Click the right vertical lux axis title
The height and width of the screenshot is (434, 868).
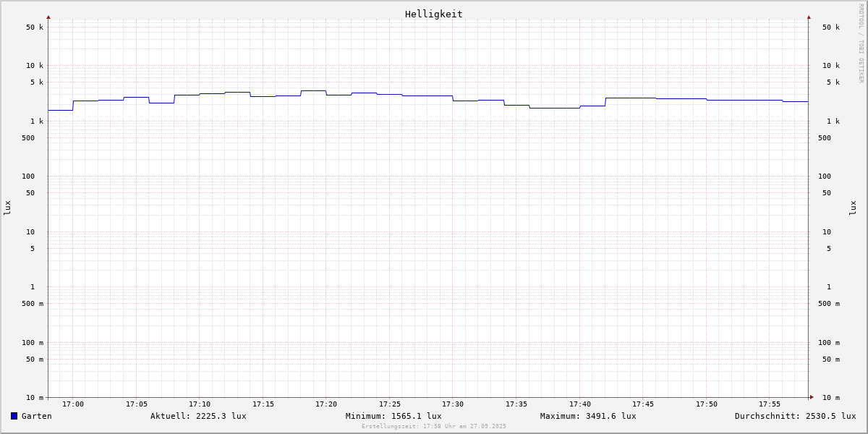(853, 208)
